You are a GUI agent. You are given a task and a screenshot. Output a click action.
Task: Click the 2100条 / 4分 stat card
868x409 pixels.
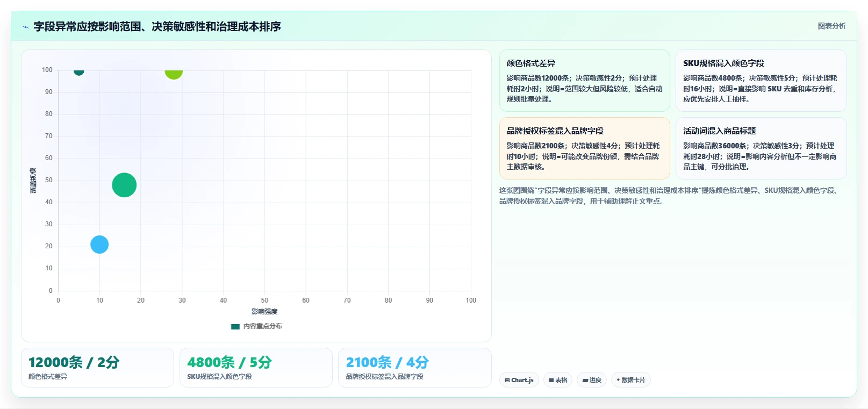click(415, 368)
